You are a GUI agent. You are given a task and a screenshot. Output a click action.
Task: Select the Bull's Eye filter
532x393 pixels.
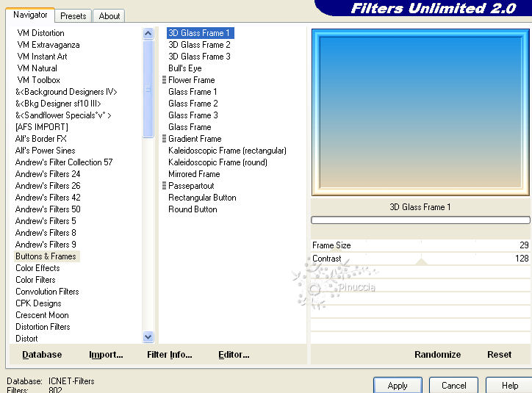[x=185, y=68]
